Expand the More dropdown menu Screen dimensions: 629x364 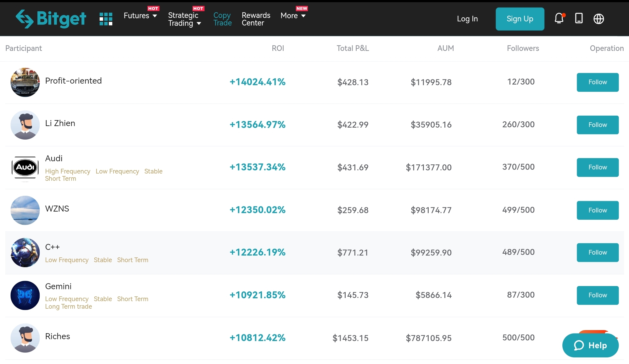pyautogui.click(x=293, y=16)
